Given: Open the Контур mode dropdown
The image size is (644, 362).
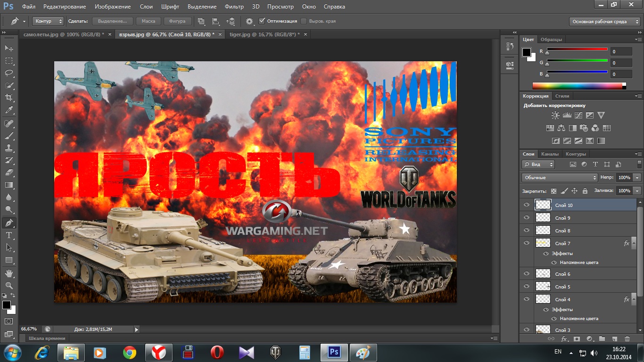Looking at the screenshot, I should coord(48,21).
